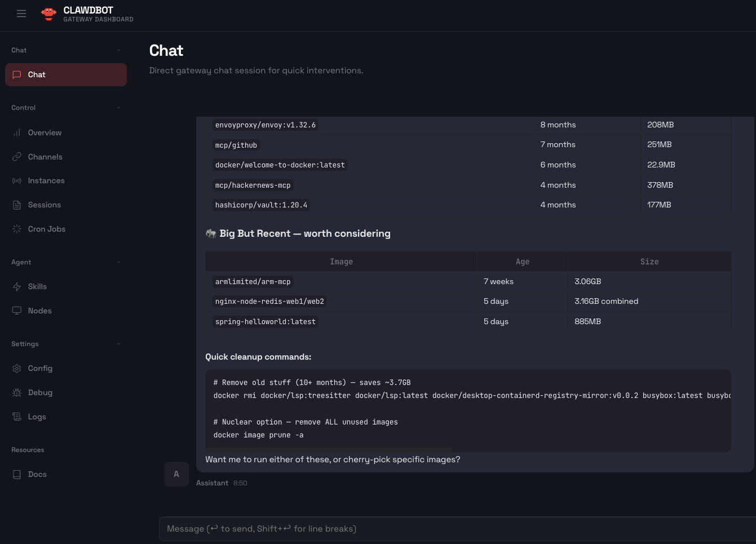756x544 pixels.
Task: Open the Logs page
Action: click(x=37, y=417)
